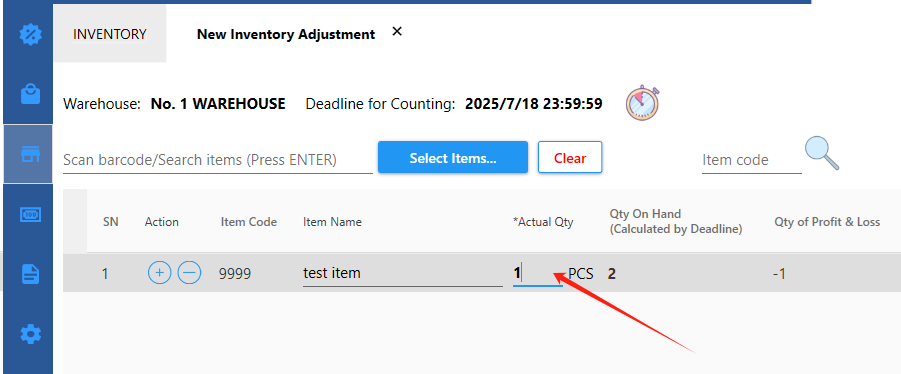Click the Select Items button

pyautogui.click(x=453, y=157)
